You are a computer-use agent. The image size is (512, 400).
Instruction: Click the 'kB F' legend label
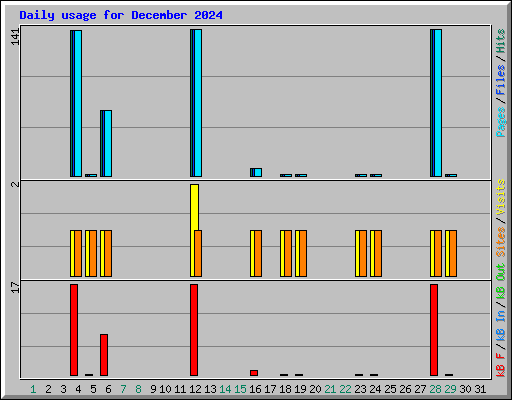501,364
